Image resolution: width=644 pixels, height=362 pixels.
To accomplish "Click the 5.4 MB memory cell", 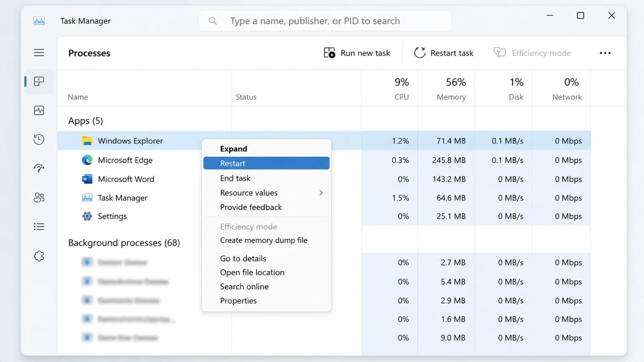I will pyautogui.click(x=453, y=282).
